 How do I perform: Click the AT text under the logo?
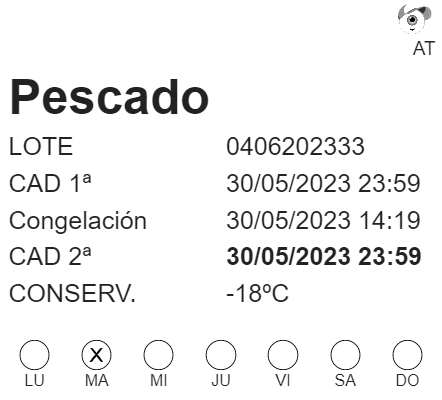tap(424, 49)
